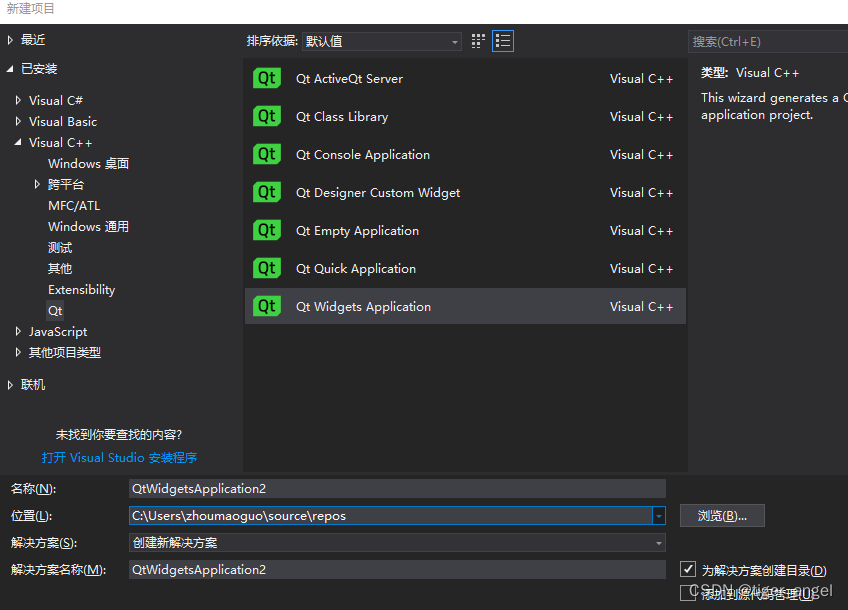Expand the Visual Basic node
Viewport: 848px width, 610px height.
coord(18,121)
